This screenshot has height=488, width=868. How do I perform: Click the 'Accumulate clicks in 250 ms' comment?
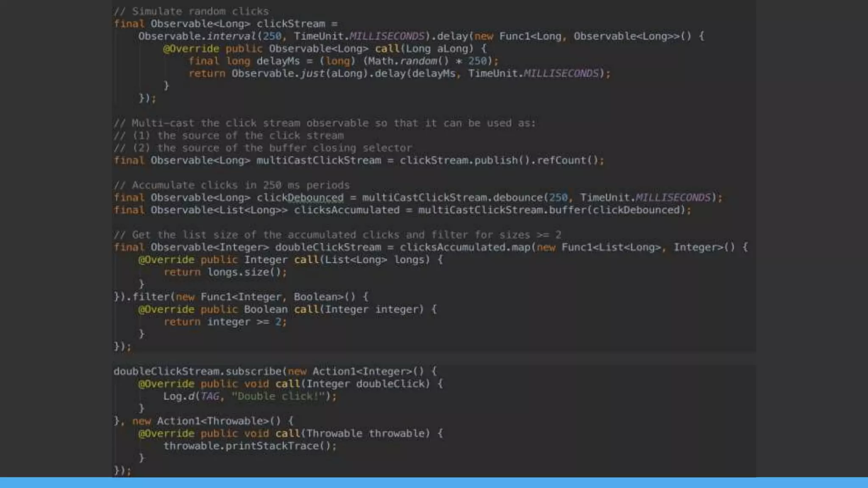pos(231,186)
